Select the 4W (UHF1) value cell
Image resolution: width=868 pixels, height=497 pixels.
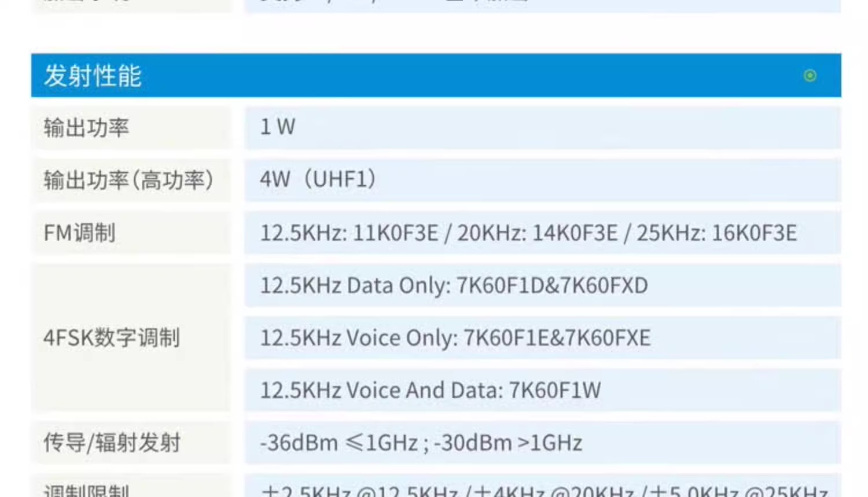(x=318, y=180)
